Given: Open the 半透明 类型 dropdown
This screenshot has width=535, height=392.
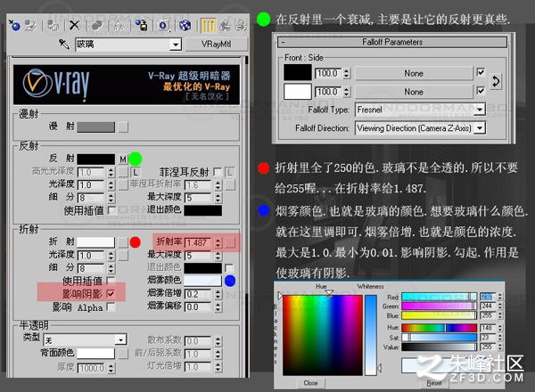Looking at the screenshot, I should click(120, 339).
